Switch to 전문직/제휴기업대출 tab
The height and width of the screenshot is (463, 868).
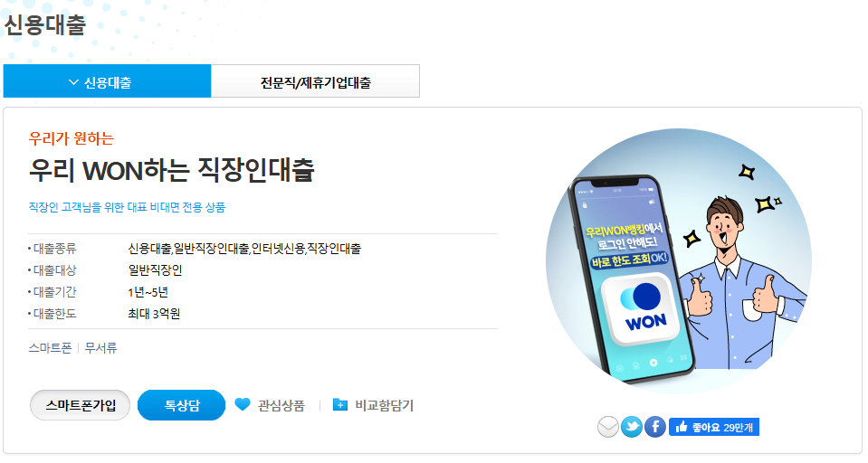click(316, 81)
